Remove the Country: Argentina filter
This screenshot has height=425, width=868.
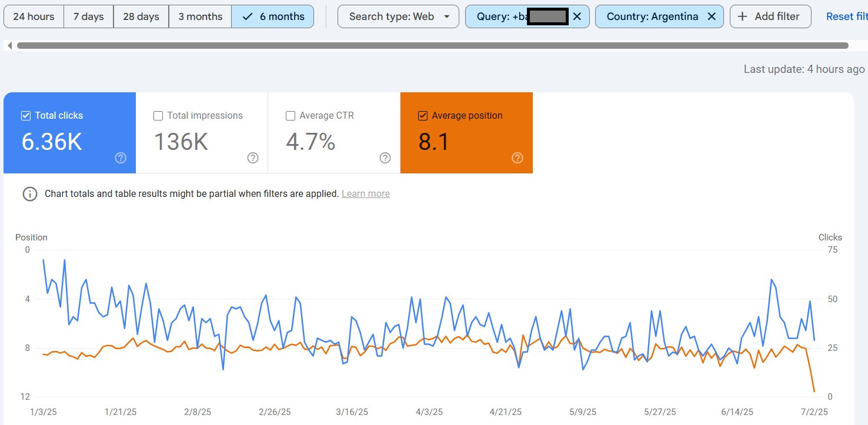tap(712, 16)
